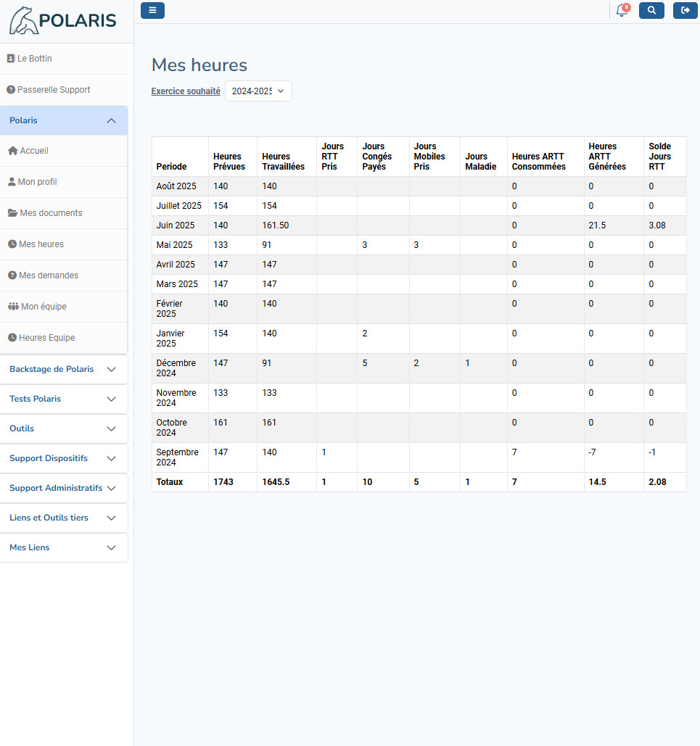Image resolution: width=700 pixels, height=746 pixels.
Task: Open the Exercice souhaité year dropdown
Action: tap(258, 91)
